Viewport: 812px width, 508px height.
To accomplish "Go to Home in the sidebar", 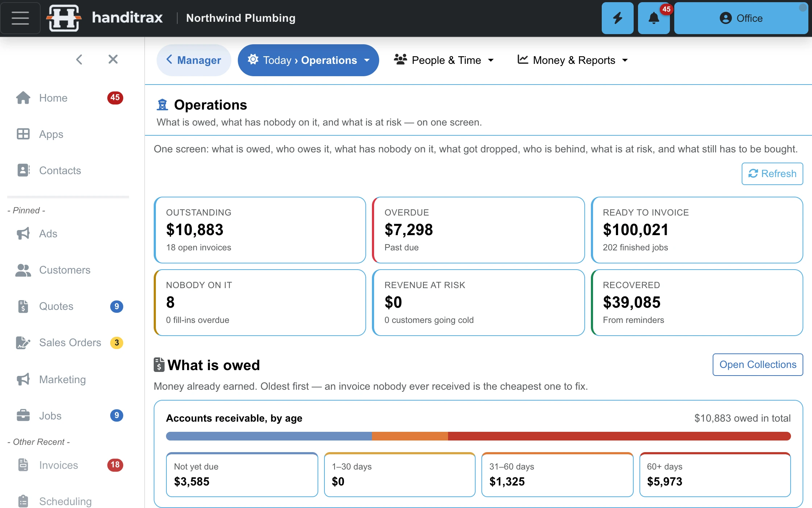I will (x=69, y=98).
